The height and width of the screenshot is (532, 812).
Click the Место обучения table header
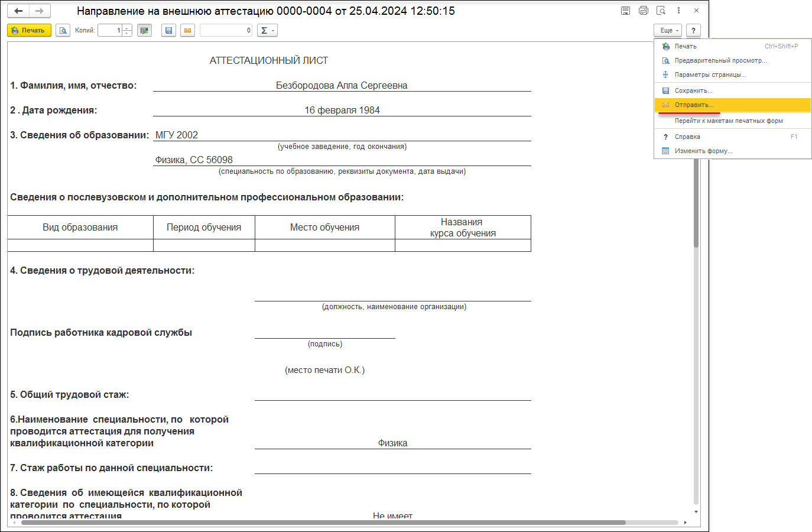click(325, 227)
